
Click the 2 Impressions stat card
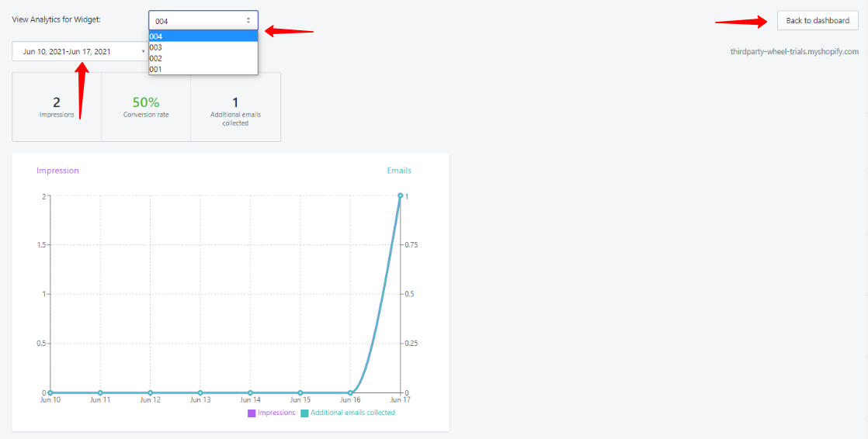tap(57, 107)
